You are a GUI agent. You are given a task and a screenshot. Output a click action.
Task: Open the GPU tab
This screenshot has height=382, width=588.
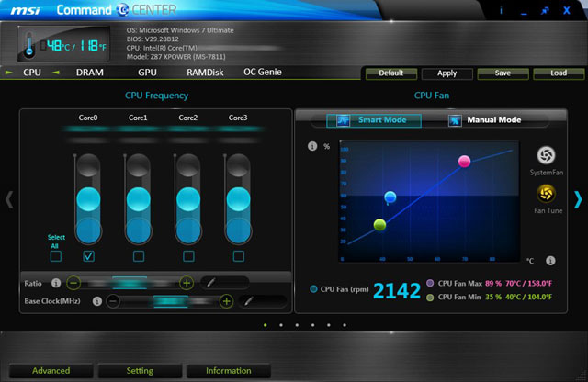(147, 73)
